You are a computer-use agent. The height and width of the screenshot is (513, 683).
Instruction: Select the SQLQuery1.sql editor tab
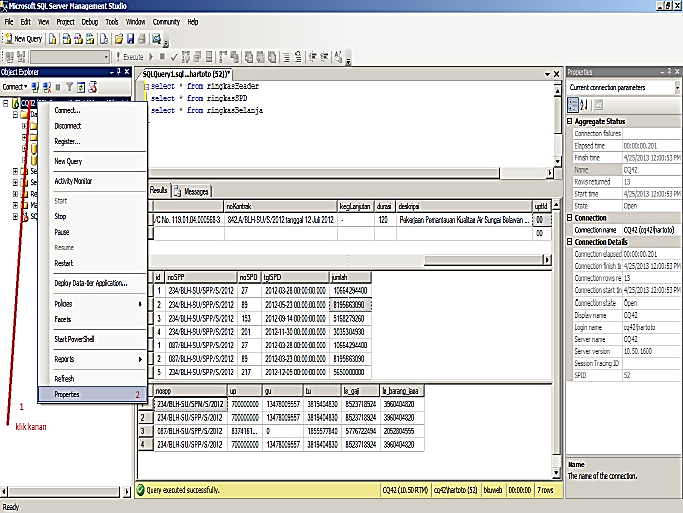[186, 74]
